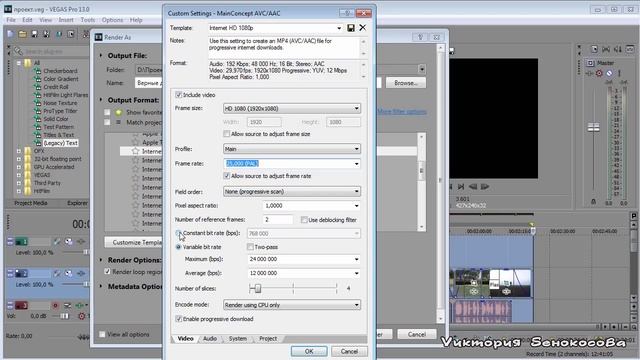Expand the OFX folder in tree
640x360 pixels.
point(19,151)
